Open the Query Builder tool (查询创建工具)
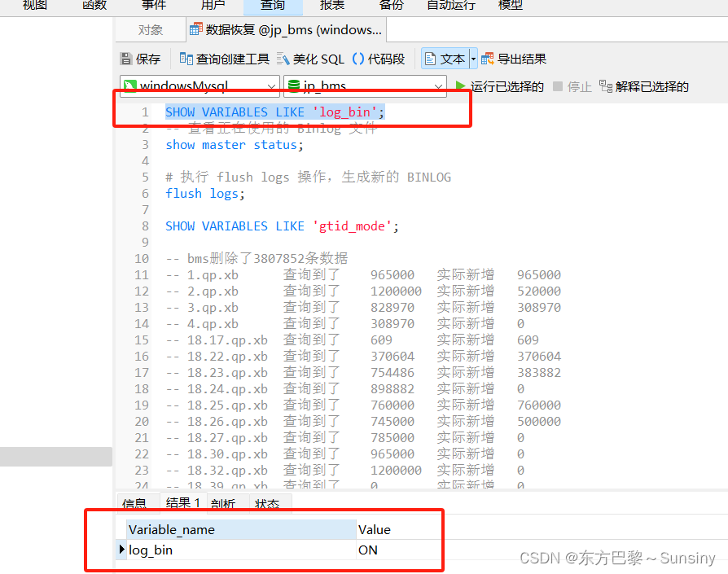 (x=224, y=59)
